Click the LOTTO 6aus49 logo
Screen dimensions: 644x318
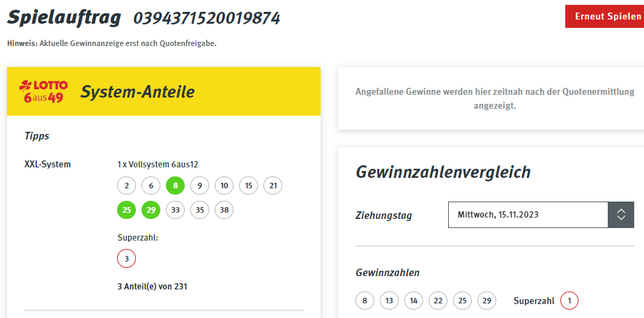(x=43, y=91)
